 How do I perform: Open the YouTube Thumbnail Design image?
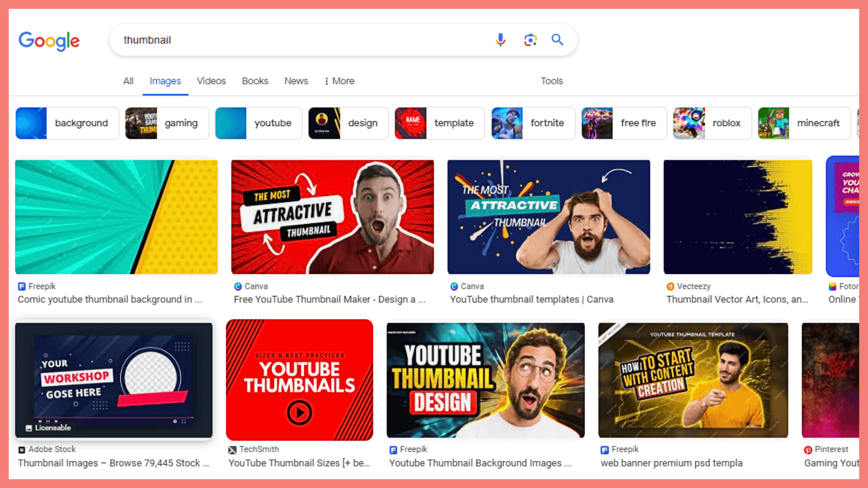[486, 380]
